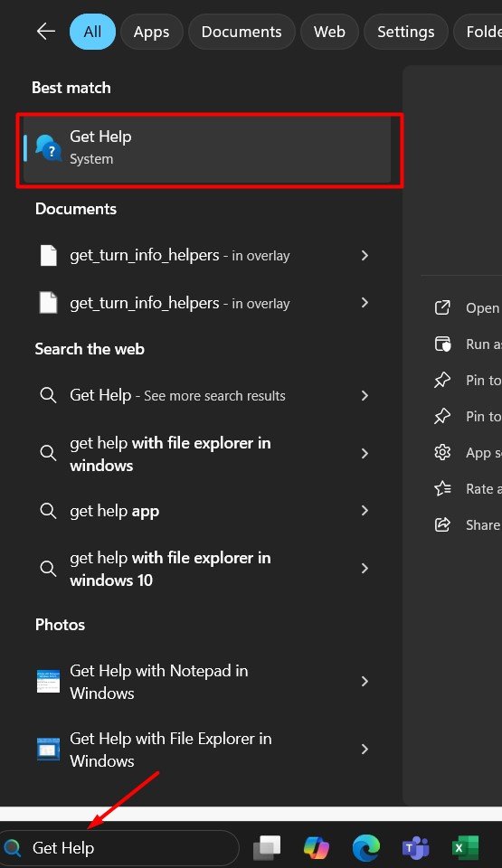Click thumbnail of Notepad help photo
The height and width of the screenshot is (868, 502).
pos(48,682)
